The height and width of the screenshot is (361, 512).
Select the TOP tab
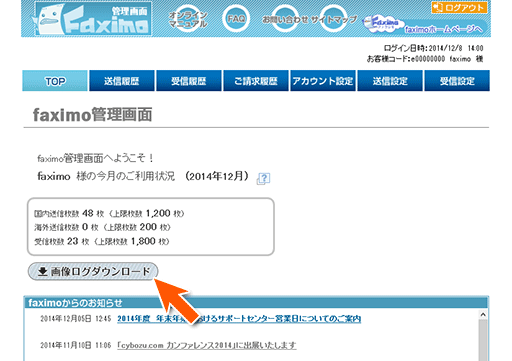pyautogui.click(x=55, y=81)
